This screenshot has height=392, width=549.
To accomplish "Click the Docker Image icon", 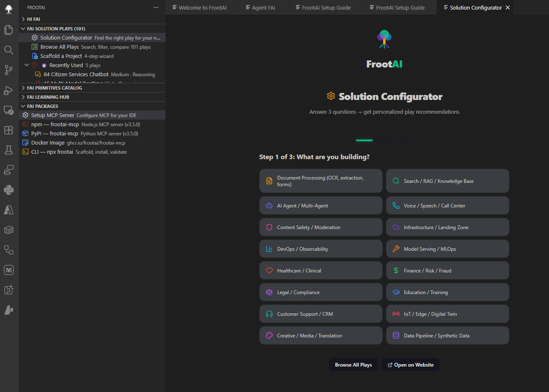I will 25,142.
